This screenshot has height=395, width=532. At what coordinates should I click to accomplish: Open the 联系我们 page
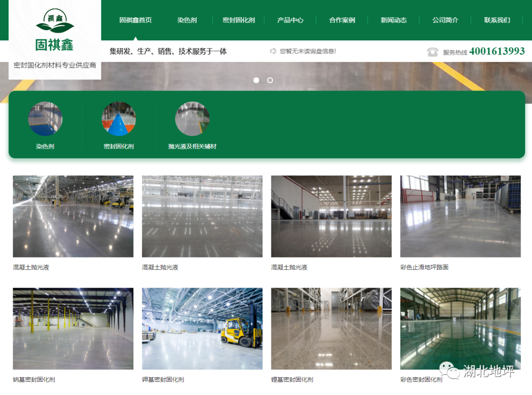point(497,20)
